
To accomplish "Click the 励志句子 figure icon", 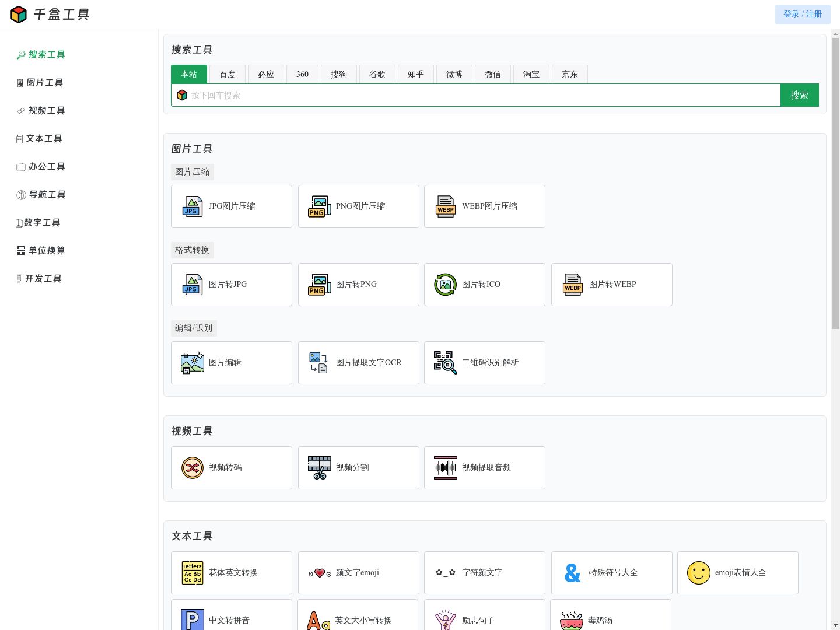I will (x=446, y=619).
